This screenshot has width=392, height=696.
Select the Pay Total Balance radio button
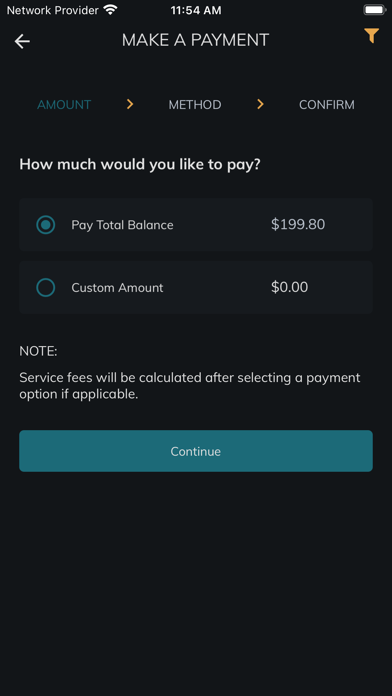click(x=46, y=225)
